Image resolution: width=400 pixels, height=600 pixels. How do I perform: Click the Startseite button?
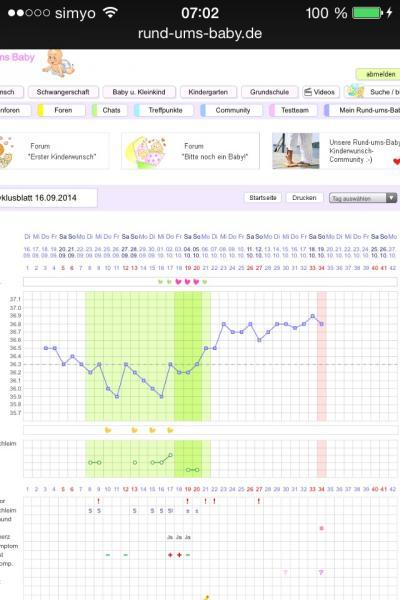coord(263,198)
